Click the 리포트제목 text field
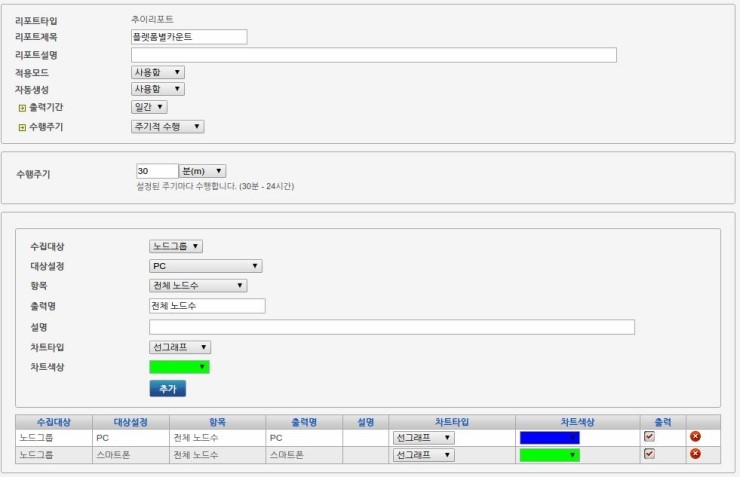 (189, 37)
